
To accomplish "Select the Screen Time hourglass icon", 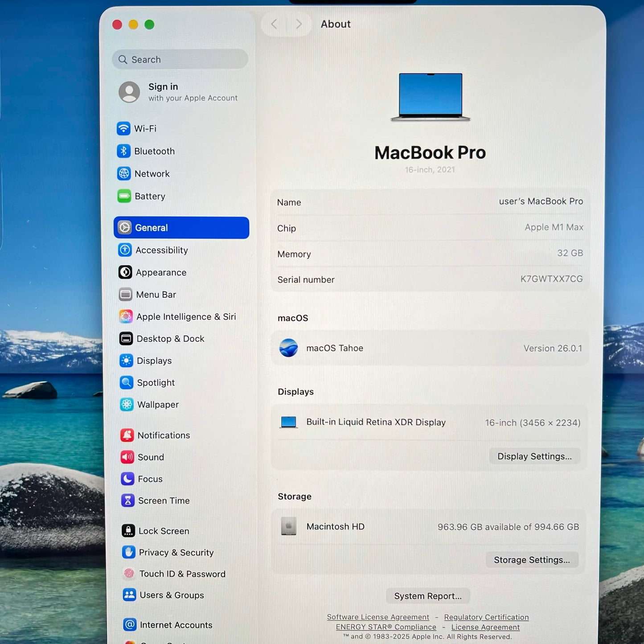I will point(128,500).
